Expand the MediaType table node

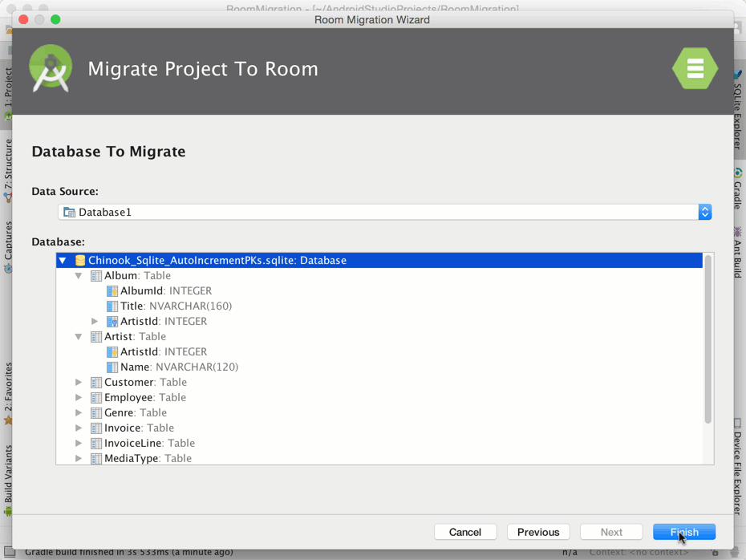(x=79, y=458)
